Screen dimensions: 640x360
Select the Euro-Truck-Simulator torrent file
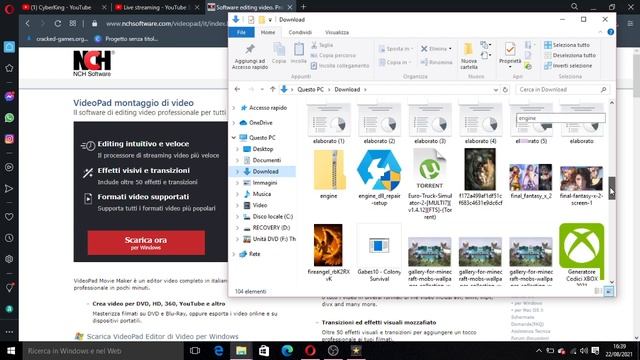tap(430, 184)
